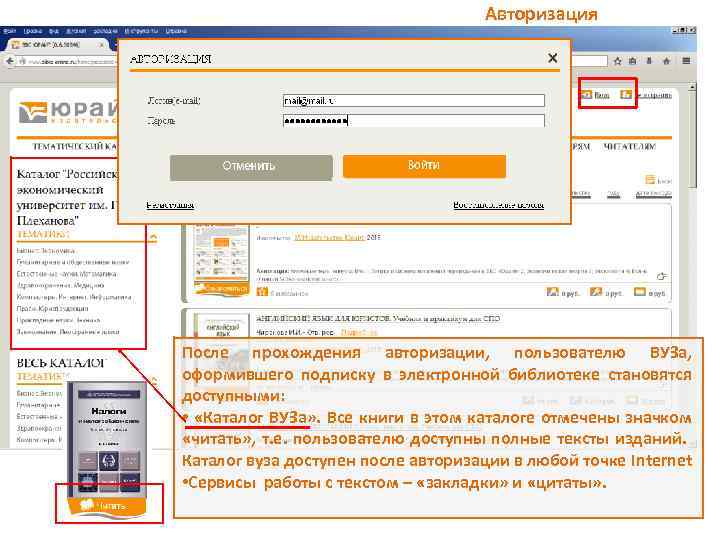Click the orange icon under the first book annotation
This screenshot has width=720, height=540.
click(262, 292)
